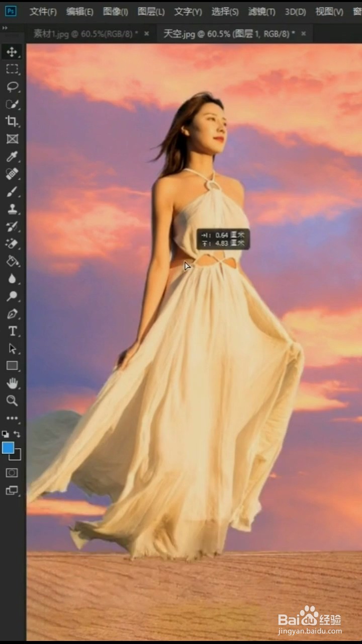
Task: Select the Path Selection tool
Action: click(12, 349)
